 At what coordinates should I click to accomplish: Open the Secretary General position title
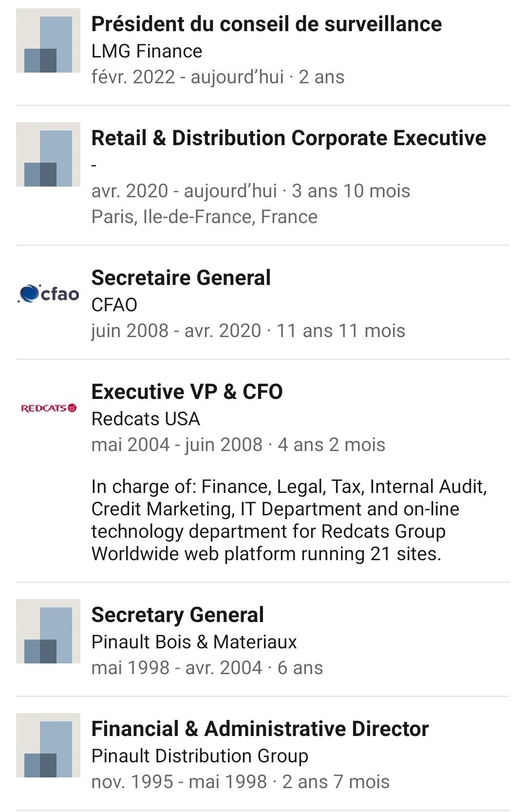[177, 615]
